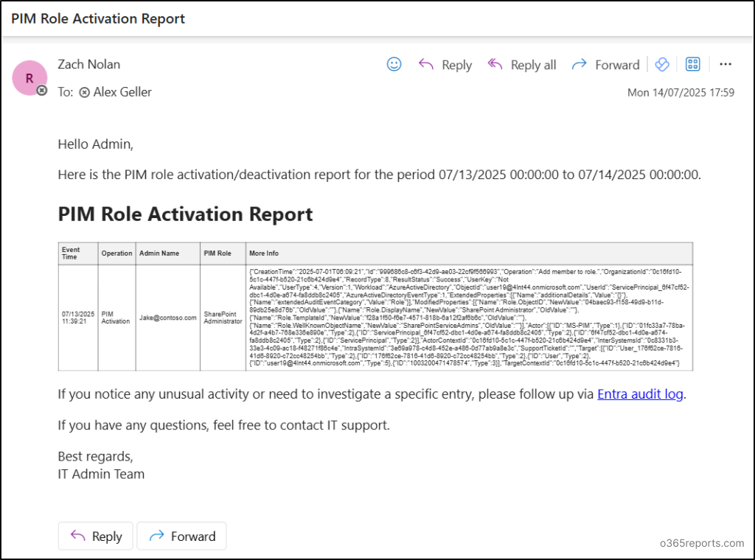Click the Event Time column header
The width and height of the screenshot is (755, 560).
coord(78,253)
